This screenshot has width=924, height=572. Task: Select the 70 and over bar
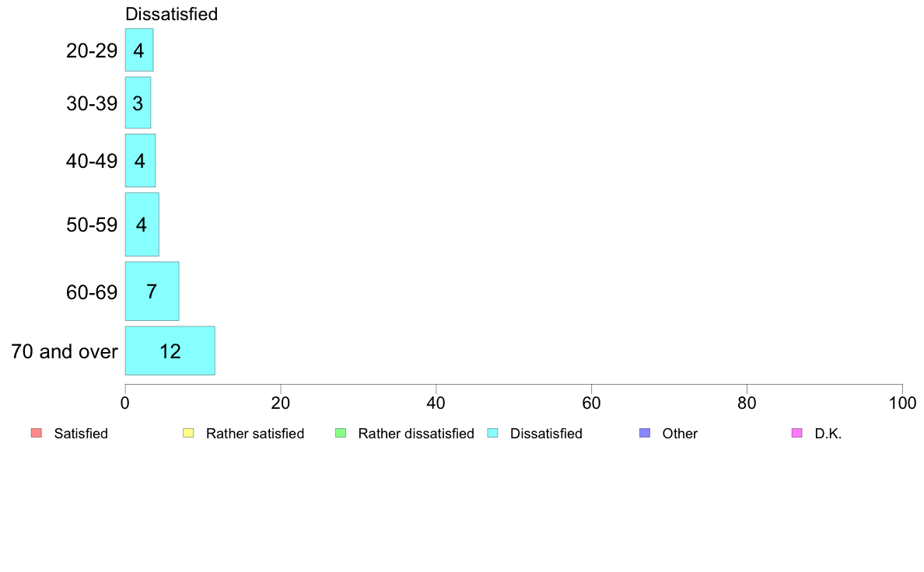170,351
